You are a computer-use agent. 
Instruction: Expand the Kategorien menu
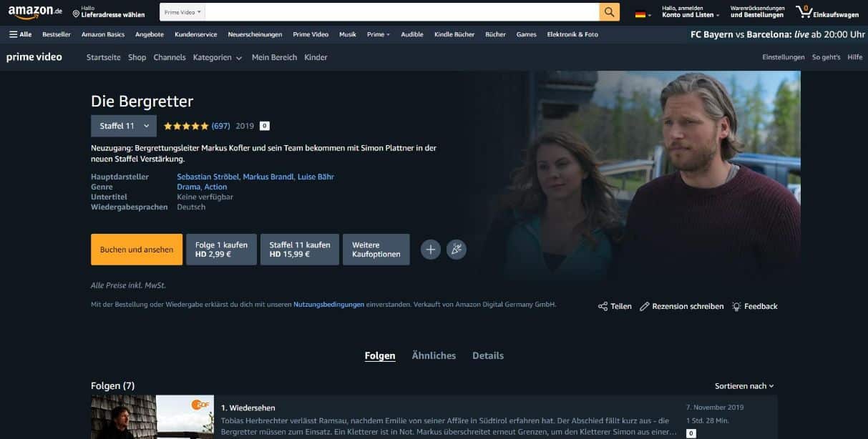pos(218,57)
